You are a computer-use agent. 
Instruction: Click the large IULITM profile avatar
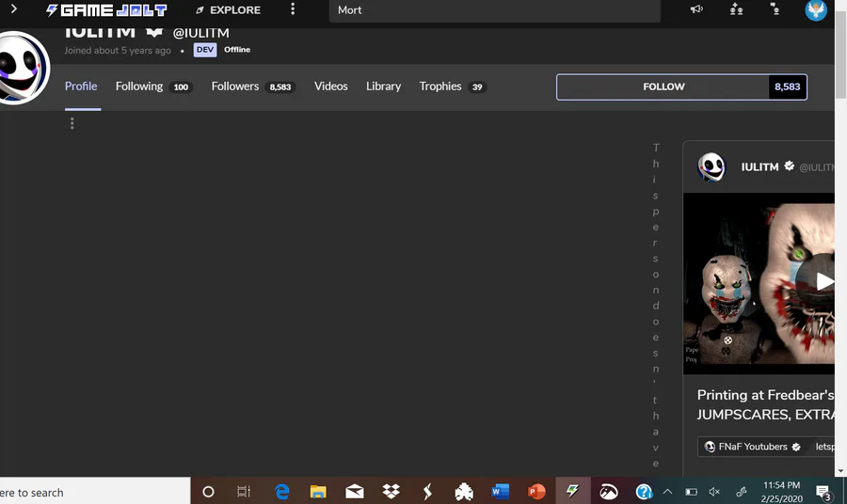click(x=23, y=68)
